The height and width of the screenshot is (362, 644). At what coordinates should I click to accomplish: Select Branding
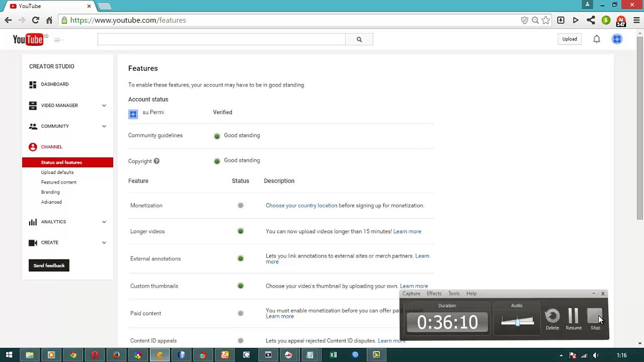point(50,192)
